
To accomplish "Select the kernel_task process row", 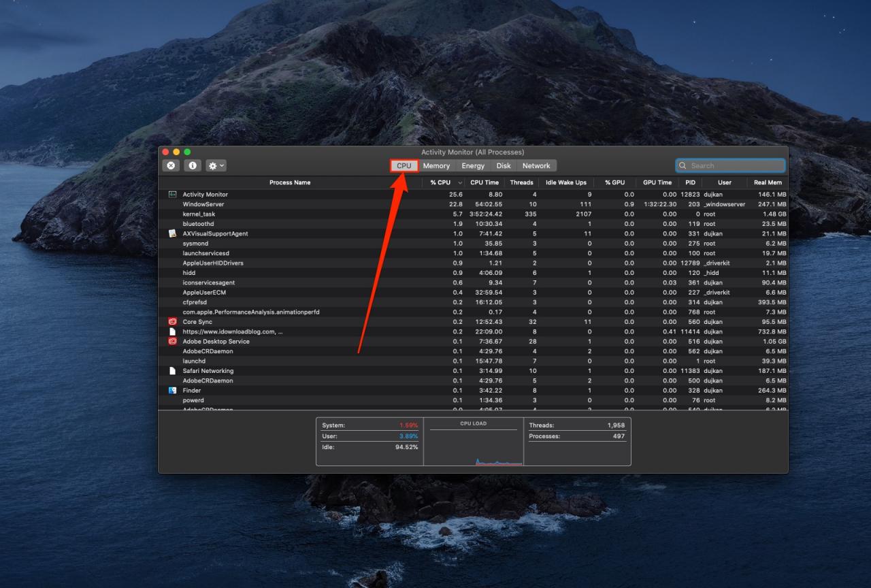I will pos(473,214).
